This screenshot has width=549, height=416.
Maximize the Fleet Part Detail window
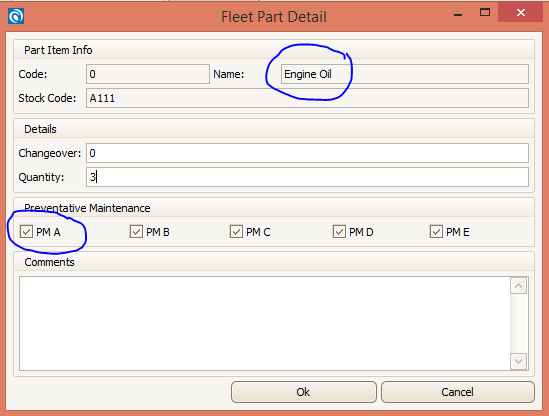click(x=485, y=13)
